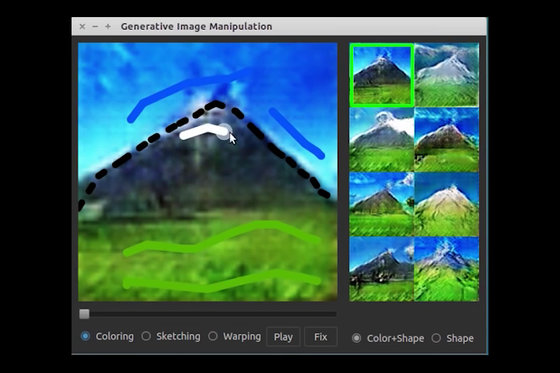Screen dimensions: 560x373
Task: Choose the cloud-topped mountain thumbnail in second row left
Action: click(x=382, y=140)
